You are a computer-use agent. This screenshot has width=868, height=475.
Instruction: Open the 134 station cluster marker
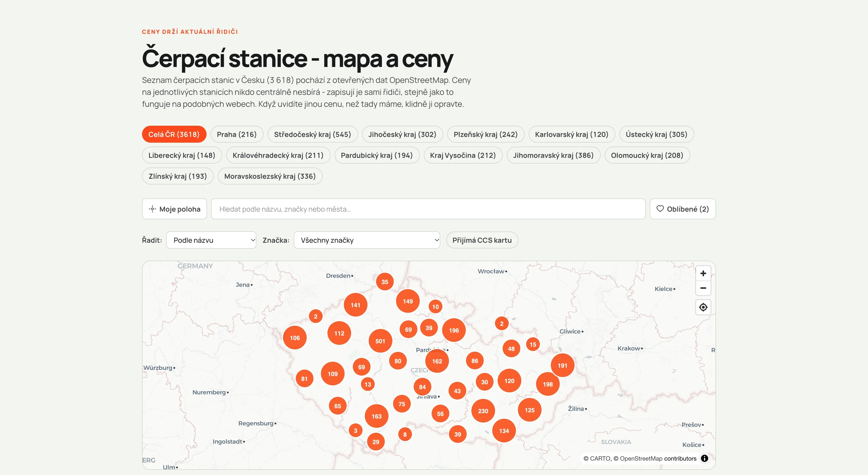click(504, 431)
